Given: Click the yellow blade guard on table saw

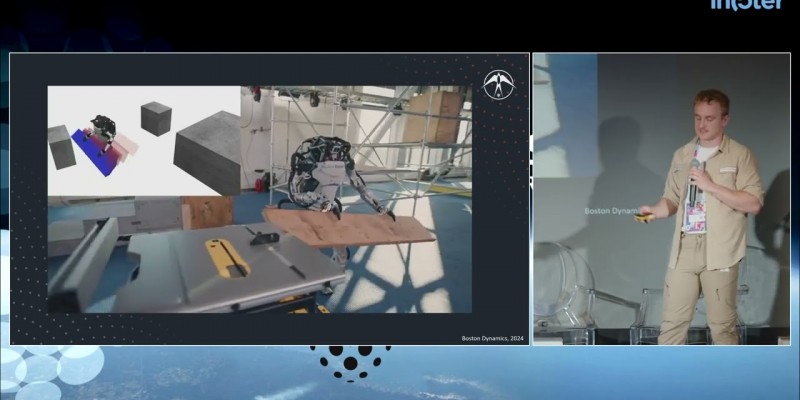Looking at the screenshot, I should click(x=228, y=258).
